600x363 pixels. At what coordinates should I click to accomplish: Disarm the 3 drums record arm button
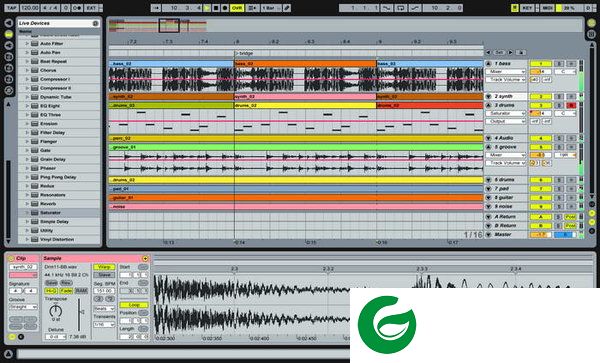pos(571,105)
